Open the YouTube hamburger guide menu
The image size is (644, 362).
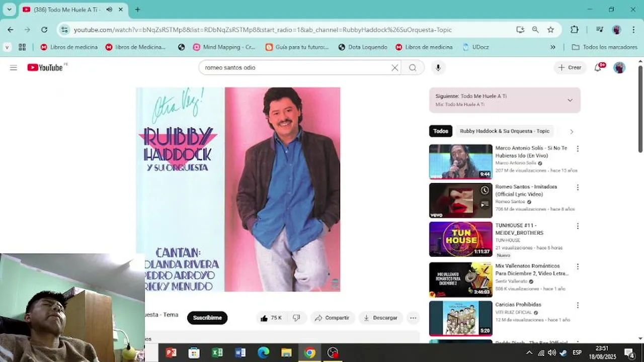(14, 67)
